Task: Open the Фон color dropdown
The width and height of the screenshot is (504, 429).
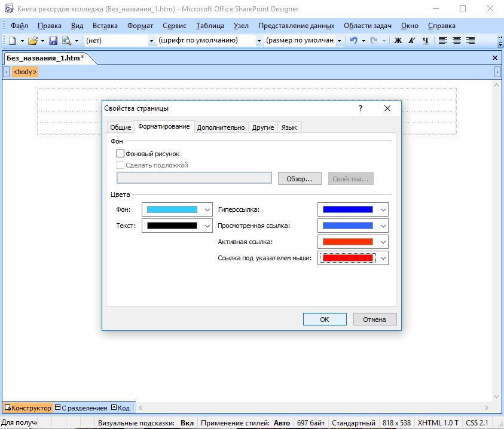Action: pyautogui.click(x=177, y=209)
